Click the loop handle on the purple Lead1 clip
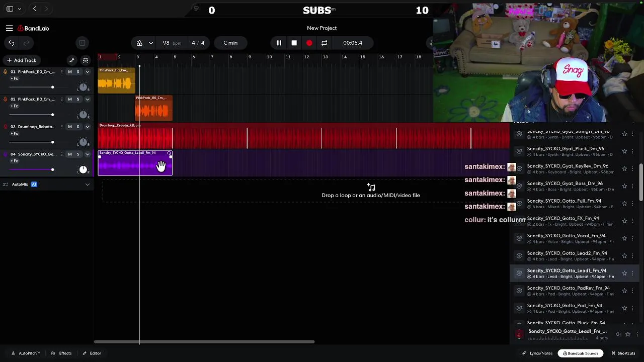 169,153
